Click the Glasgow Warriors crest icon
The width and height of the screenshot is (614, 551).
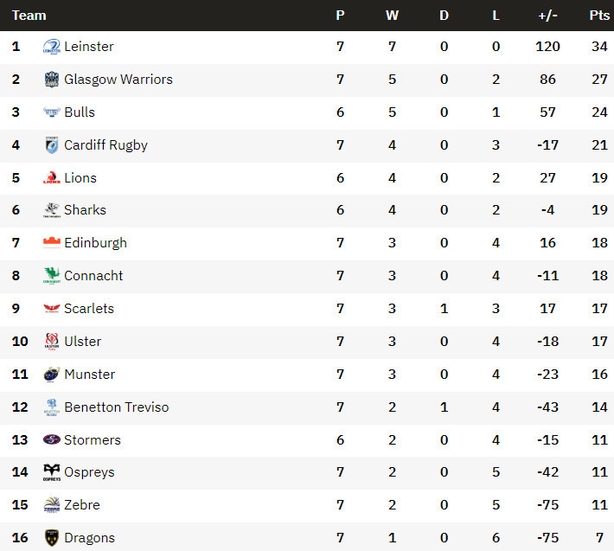point(52,79)
